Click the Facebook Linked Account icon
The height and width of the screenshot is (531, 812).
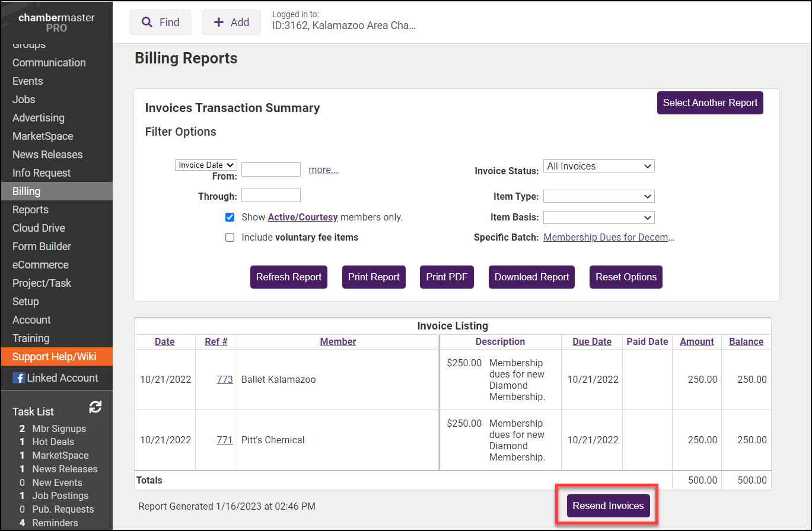coord(20,378)
